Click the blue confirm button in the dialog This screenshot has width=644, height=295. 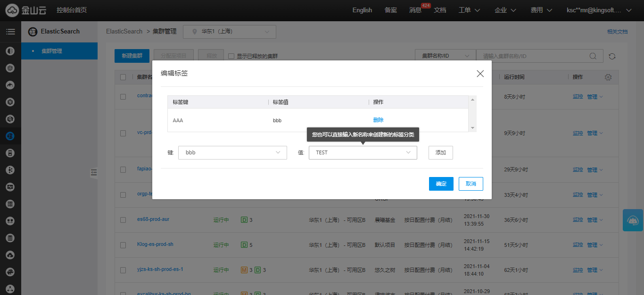click(441, 184)
